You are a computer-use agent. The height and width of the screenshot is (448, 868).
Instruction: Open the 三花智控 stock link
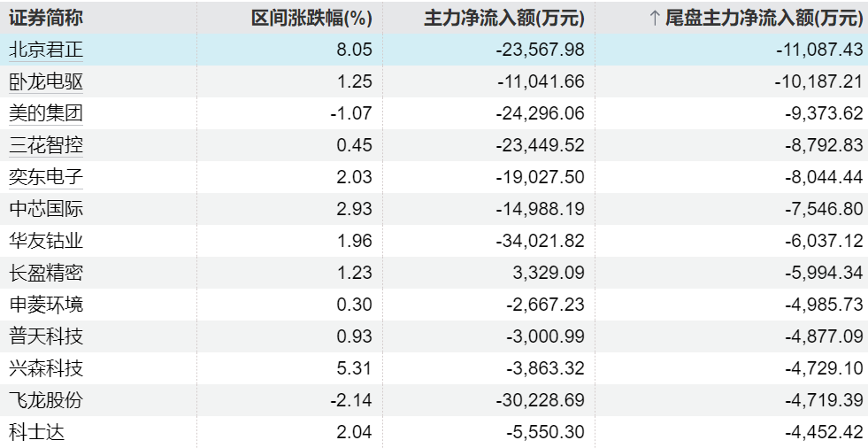click(46, 145)
